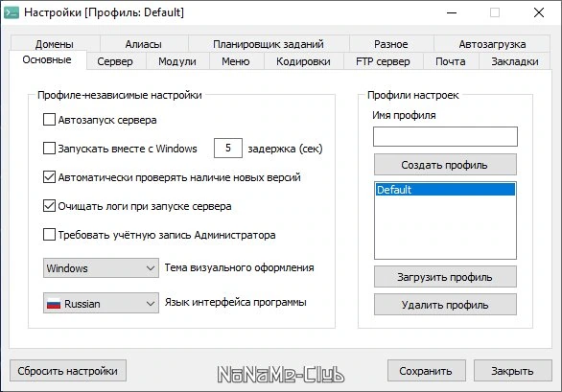Switch to the Домены tab
562x392 pixels.
55,44
